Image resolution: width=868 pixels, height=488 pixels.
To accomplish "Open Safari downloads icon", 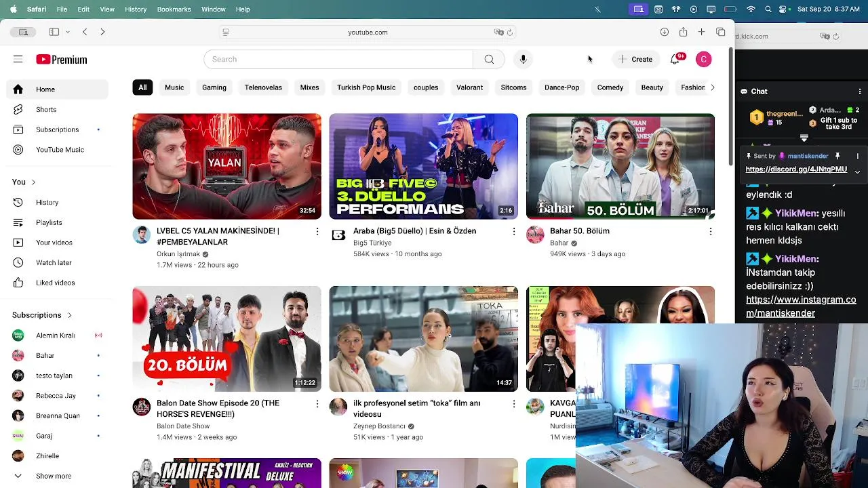I will [665, 32].
